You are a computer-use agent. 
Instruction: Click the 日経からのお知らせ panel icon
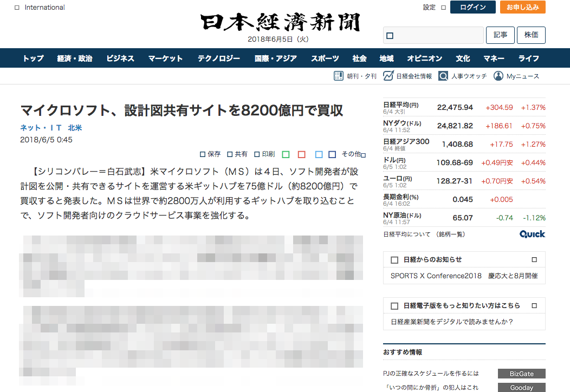(394, 260)
